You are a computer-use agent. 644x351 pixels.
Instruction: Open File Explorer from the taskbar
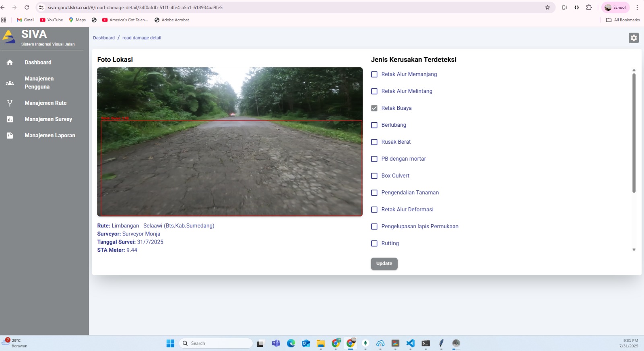point(321,343)
